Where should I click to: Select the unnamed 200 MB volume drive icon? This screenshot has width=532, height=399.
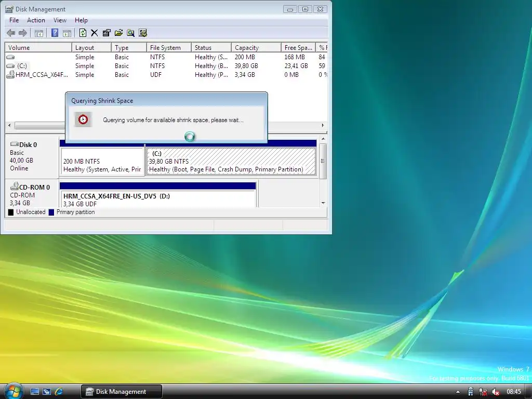pyautogui.click(x=10, y=57)
